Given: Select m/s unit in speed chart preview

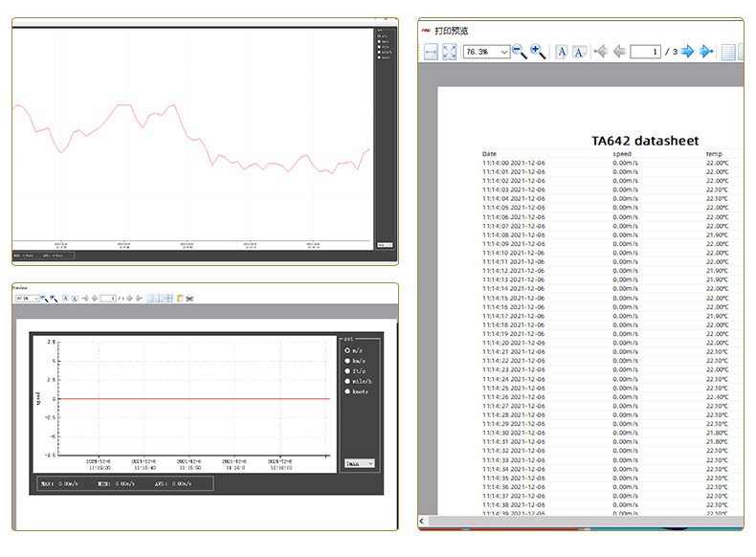Looking at the screenshot, I should pos(347,350).
